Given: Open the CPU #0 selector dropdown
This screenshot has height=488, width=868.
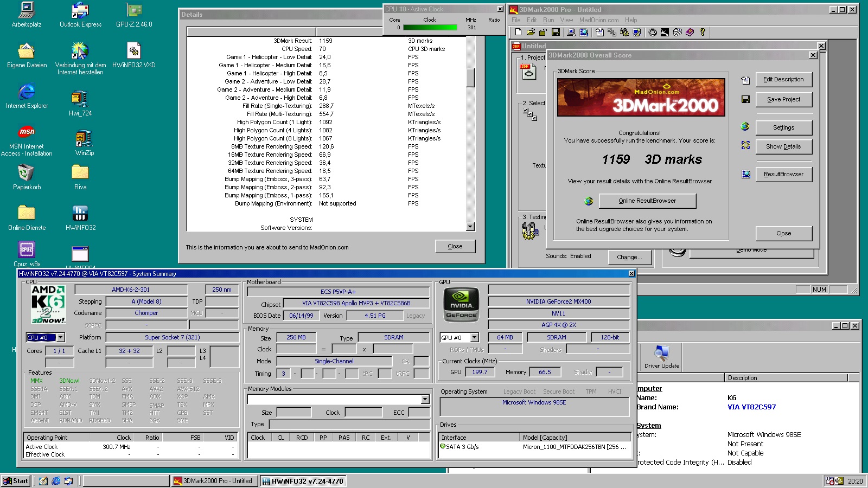Looking at the screenshot, I should (60, 337).
